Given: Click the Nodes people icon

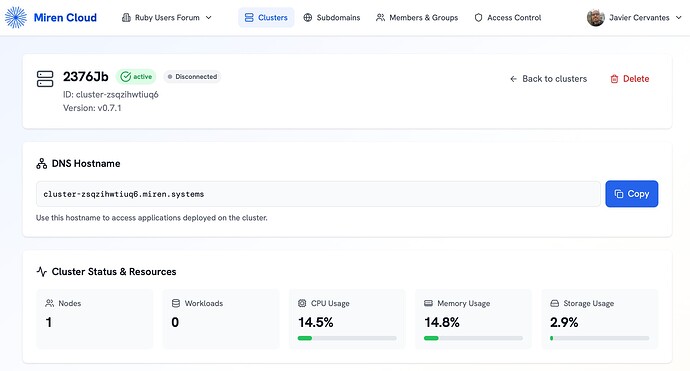Looking at the screenshot, I should (50, 303).
